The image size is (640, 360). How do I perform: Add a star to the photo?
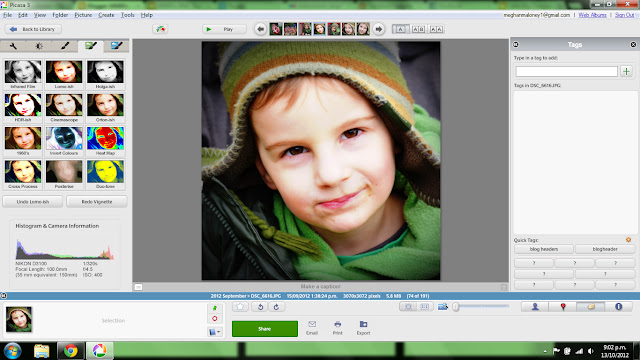point(240,307)
